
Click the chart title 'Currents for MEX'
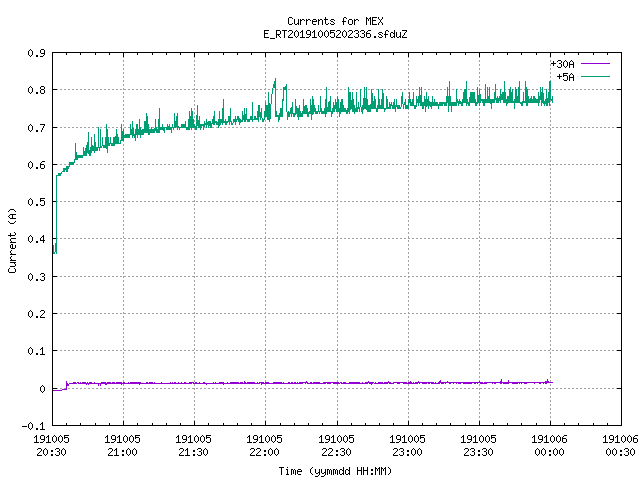335,21
